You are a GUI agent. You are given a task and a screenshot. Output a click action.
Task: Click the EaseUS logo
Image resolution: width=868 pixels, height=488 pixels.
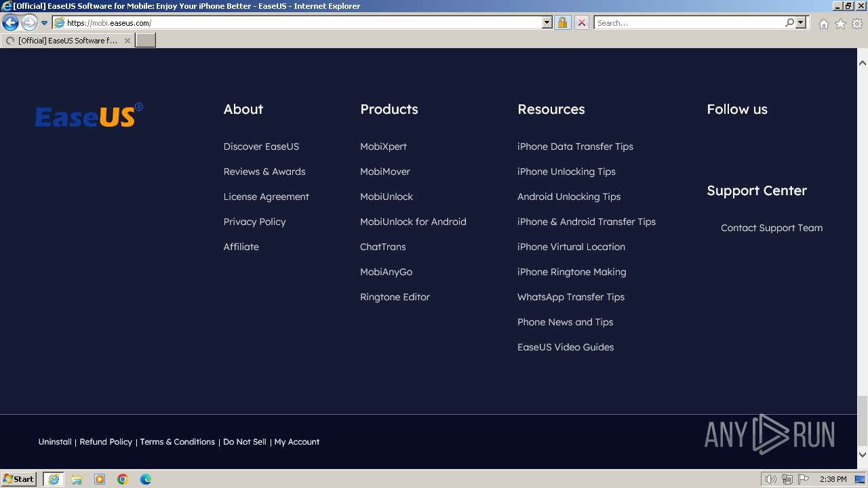pyautogui.click(x=89, y=115)
